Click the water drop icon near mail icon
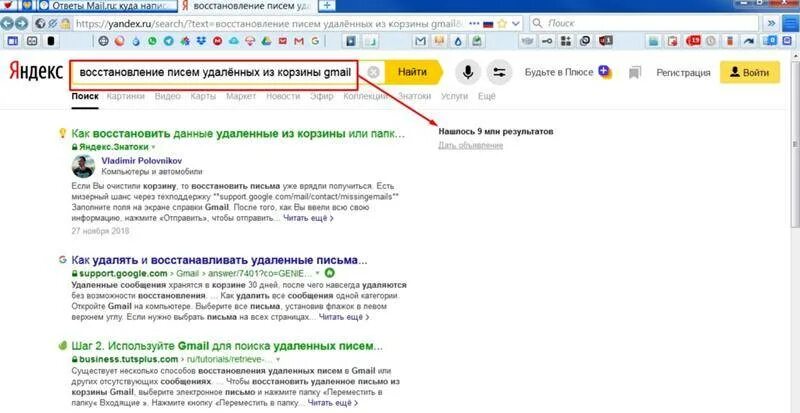This screenshot has width=800, height=413. click(458, 41)
